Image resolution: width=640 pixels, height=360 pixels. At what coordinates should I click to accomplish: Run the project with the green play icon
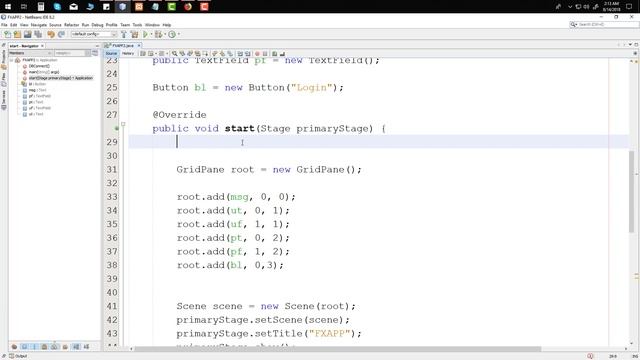(x=145, y=35)
